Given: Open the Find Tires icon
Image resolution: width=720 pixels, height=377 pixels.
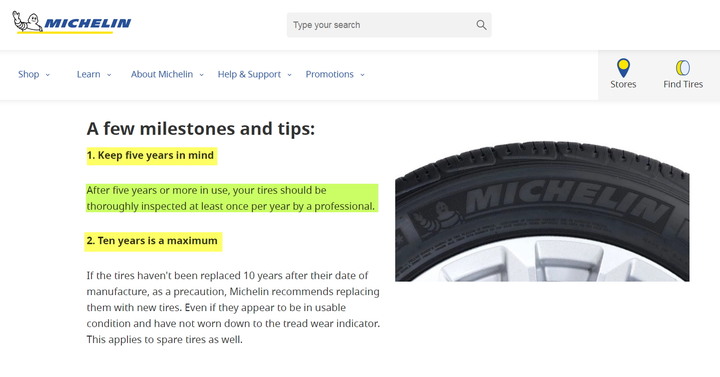Looking at the screenshot, I should point(683,68).
